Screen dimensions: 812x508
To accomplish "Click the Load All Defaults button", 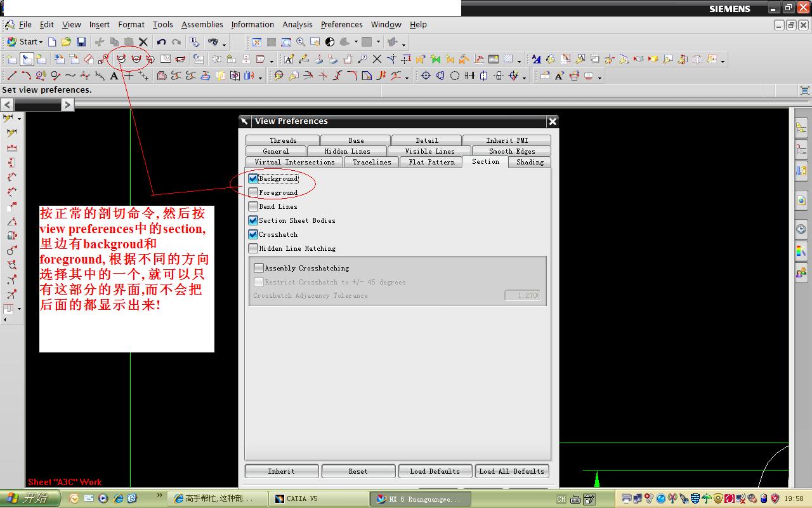I will [x=511, y=471].
